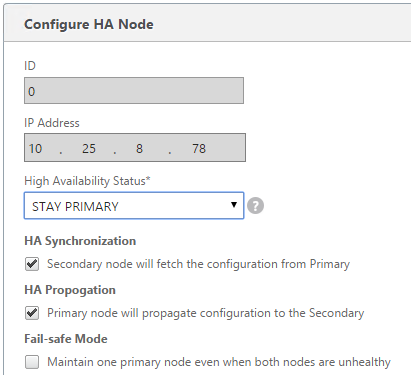
Task: Select the STAY PRIMARY text in combo box
Action: 75,206
